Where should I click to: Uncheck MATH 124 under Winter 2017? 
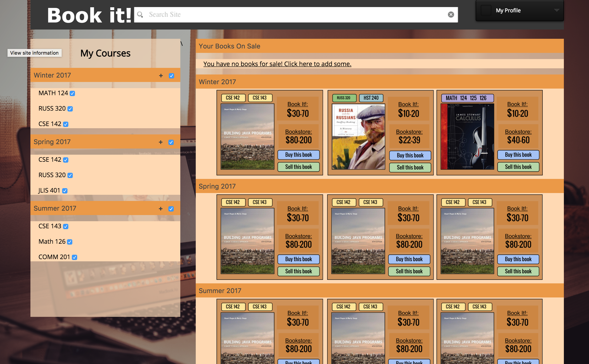click(x=72, y=93)
